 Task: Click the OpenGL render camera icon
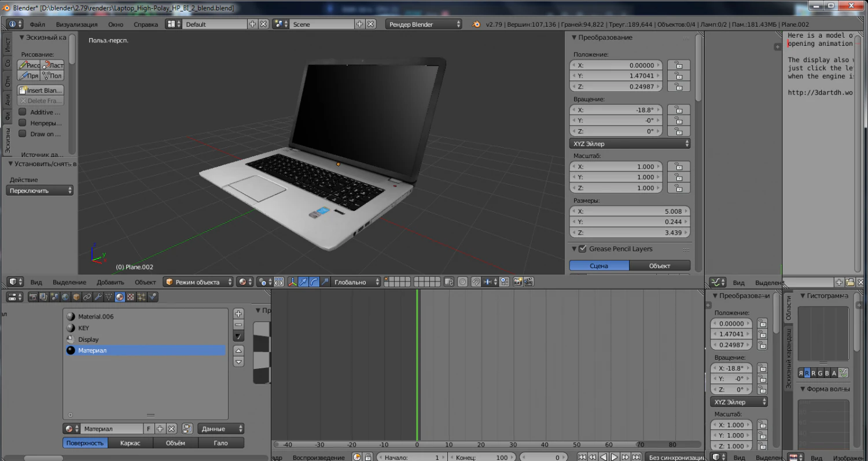(517, 281)
